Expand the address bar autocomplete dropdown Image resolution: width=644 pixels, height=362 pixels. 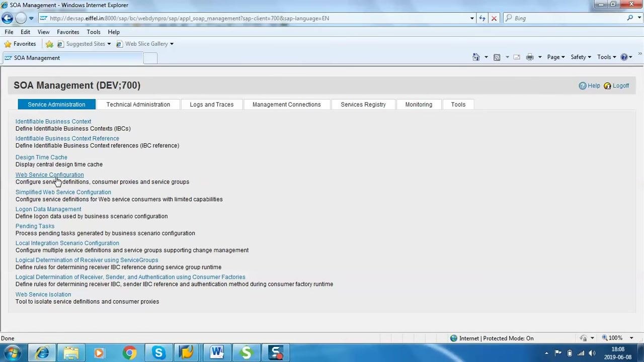[x=472, y=18]
